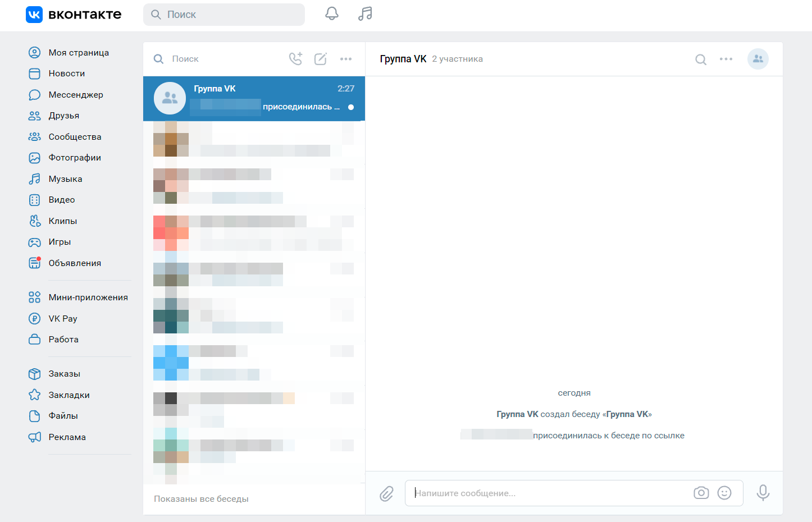
Task: Click the paperclip attachment icon
Action: click(x=386, y=493)
